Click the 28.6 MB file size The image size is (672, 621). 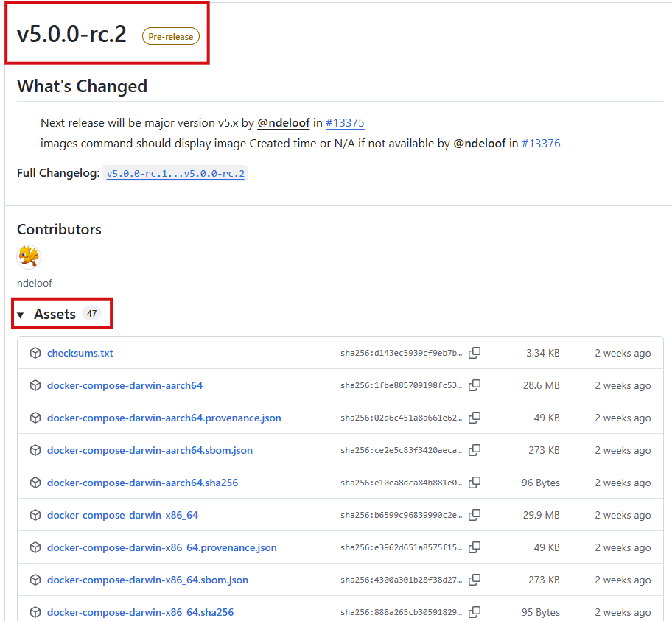[x=542, y=385]
